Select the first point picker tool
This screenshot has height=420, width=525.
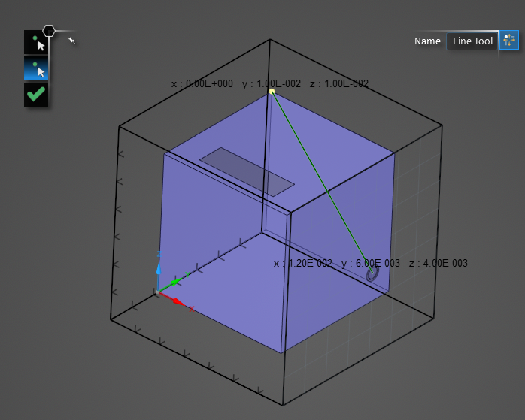36,43
